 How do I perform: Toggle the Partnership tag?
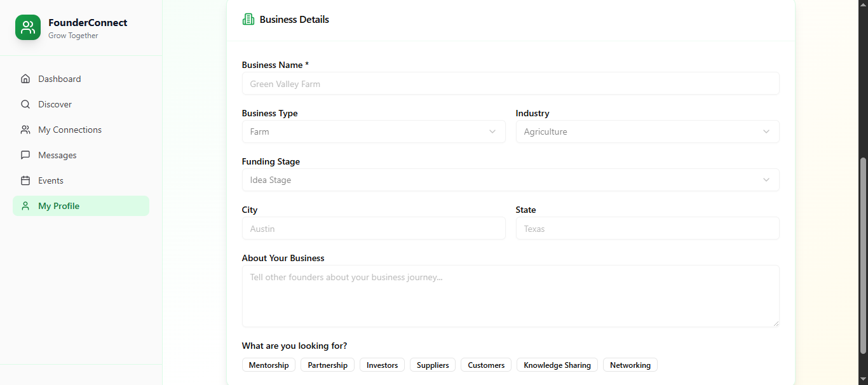(x=328, y=365)
